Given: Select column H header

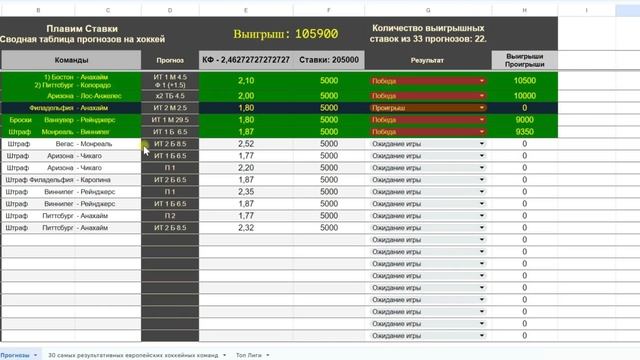Looking at the screenshot, I should pos(524,10).
